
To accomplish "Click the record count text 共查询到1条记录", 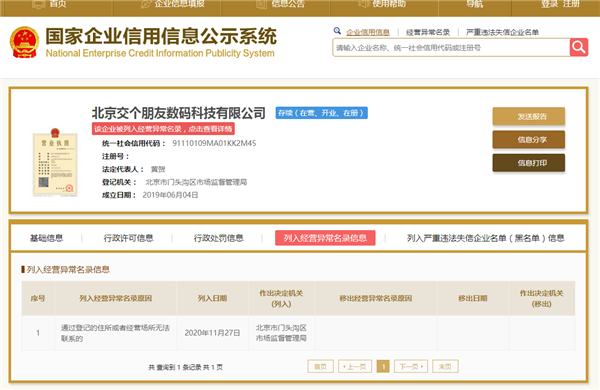I will (175, 367).
